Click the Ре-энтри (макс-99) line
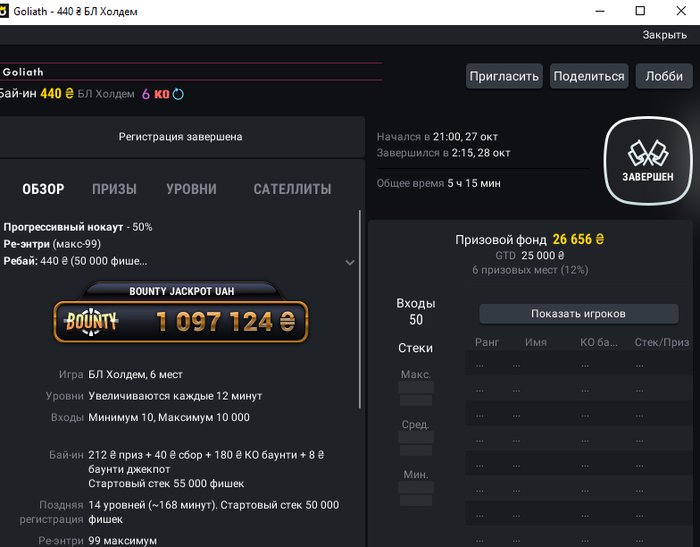The height and width of the screenshot is (547, 700). [52, 244]
